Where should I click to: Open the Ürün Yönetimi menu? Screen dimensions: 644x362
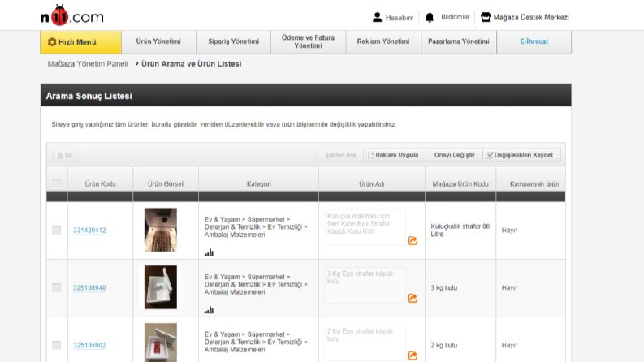(x=158, y=42)
